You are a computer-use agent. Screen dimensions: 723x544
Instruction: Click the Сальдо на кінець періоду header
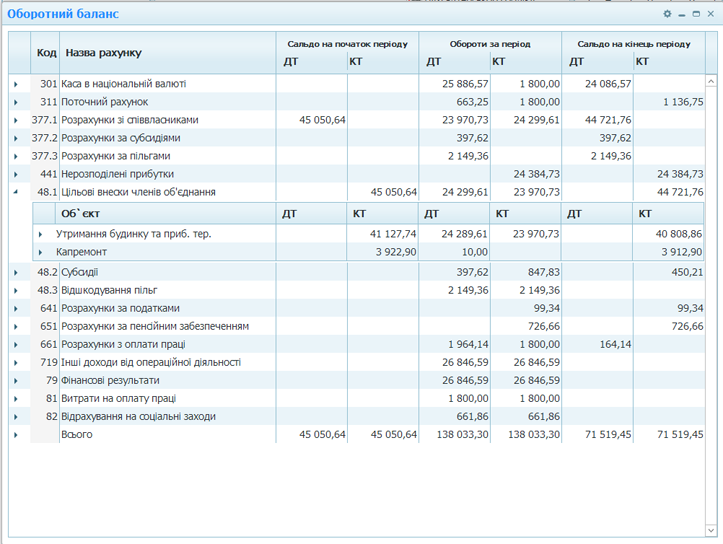(x=634, y=44)
